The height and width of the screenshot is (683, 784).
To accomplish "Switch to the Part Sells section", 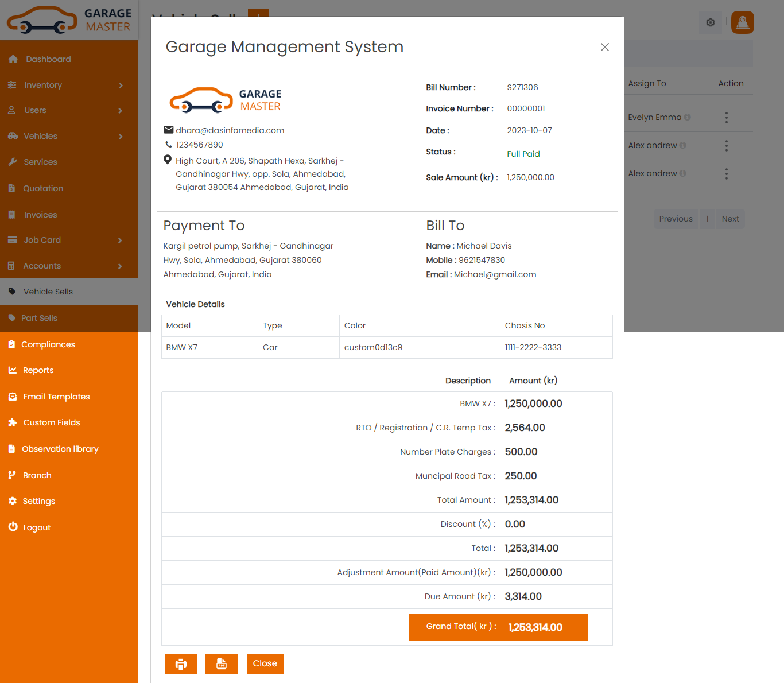I will coord(39,318).
